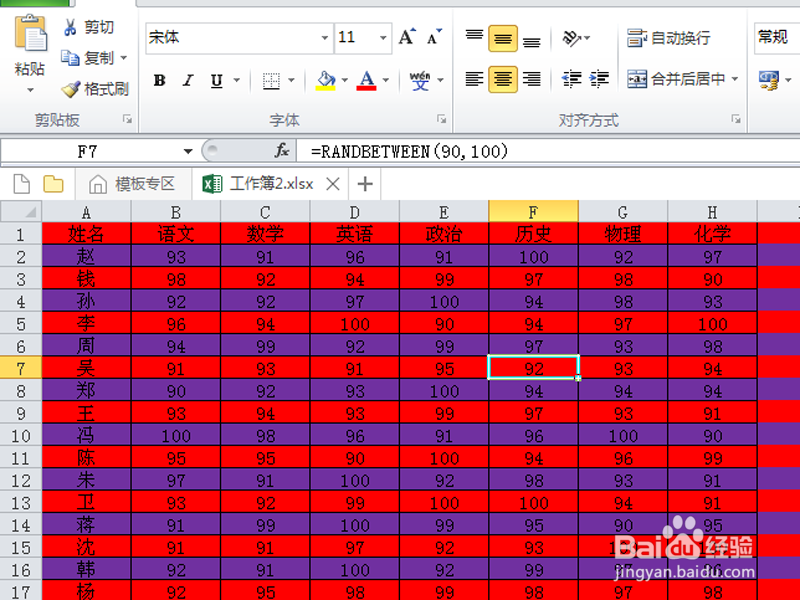Expand Merge and Center dropdown arrow
The height and width of the screenshot is (600, 800).
(735, 79)
